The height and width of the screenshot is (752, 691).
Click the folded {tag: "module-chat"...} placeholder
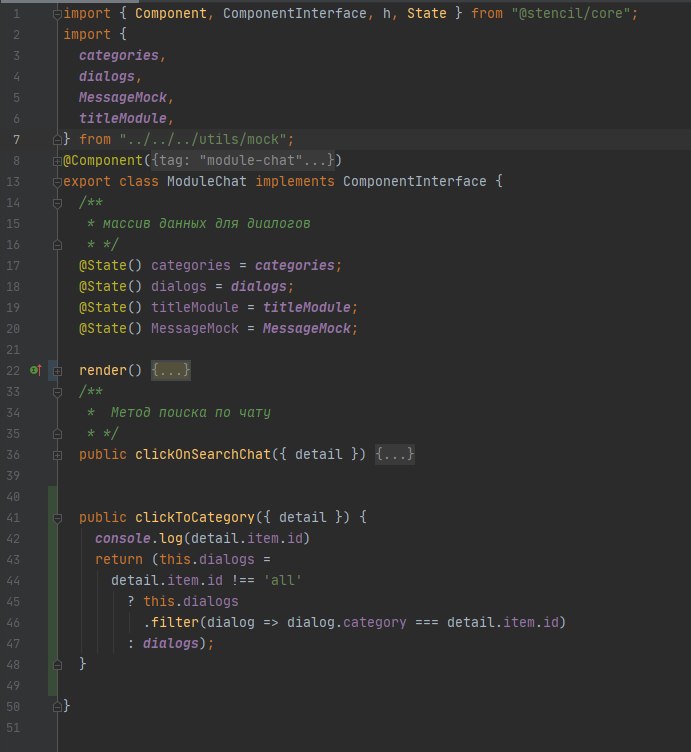coord(243,160)
